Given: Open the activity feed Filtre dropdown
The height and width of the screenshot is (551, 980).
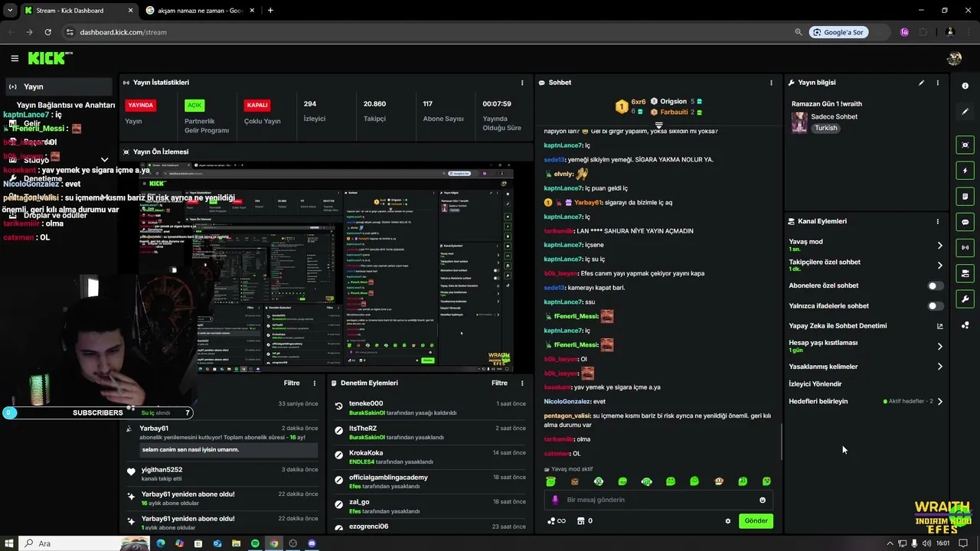Looking at the screenshot, I should coord(292,383).
